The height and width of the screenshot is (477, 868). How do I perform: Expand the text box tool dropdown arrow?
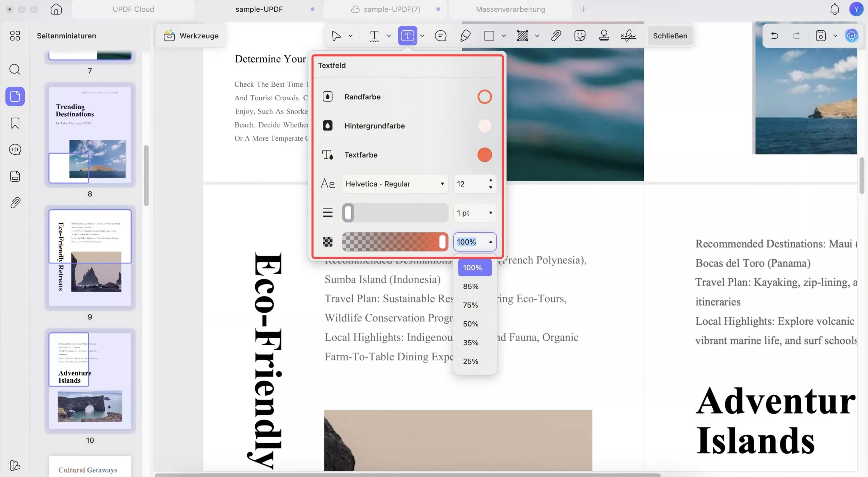[422, 36]
